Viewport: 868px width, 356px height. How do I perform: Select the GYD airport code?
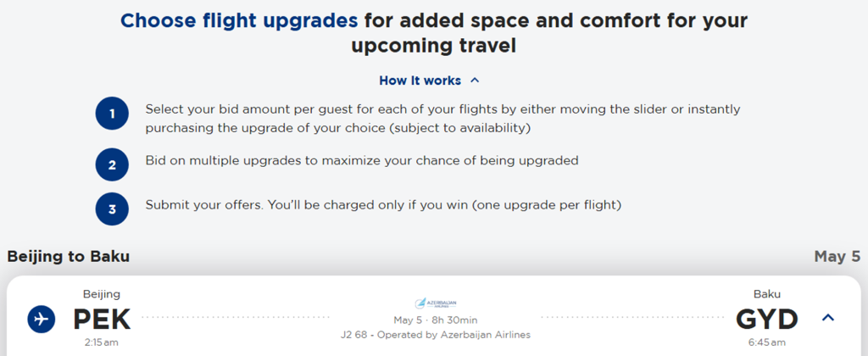(766, 320)
